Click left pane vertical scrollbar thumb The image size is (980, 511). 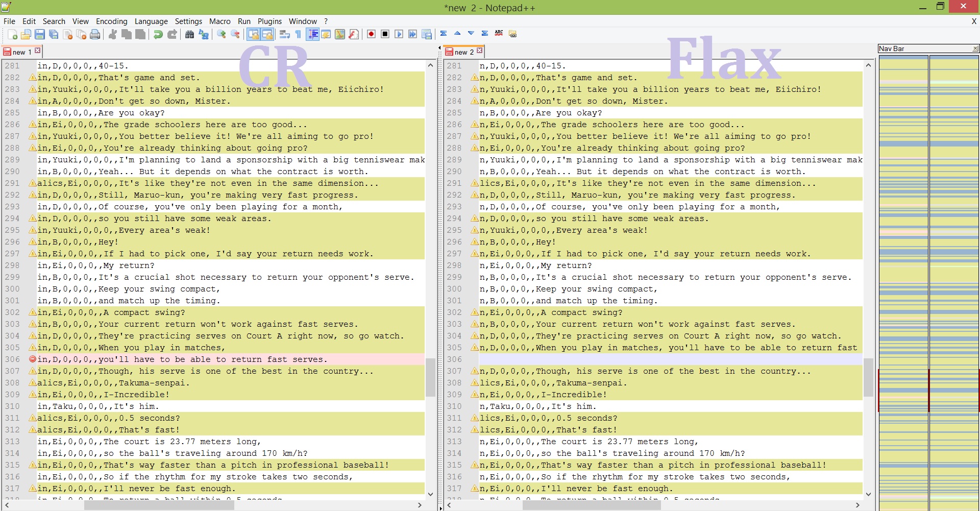[430, 378]
